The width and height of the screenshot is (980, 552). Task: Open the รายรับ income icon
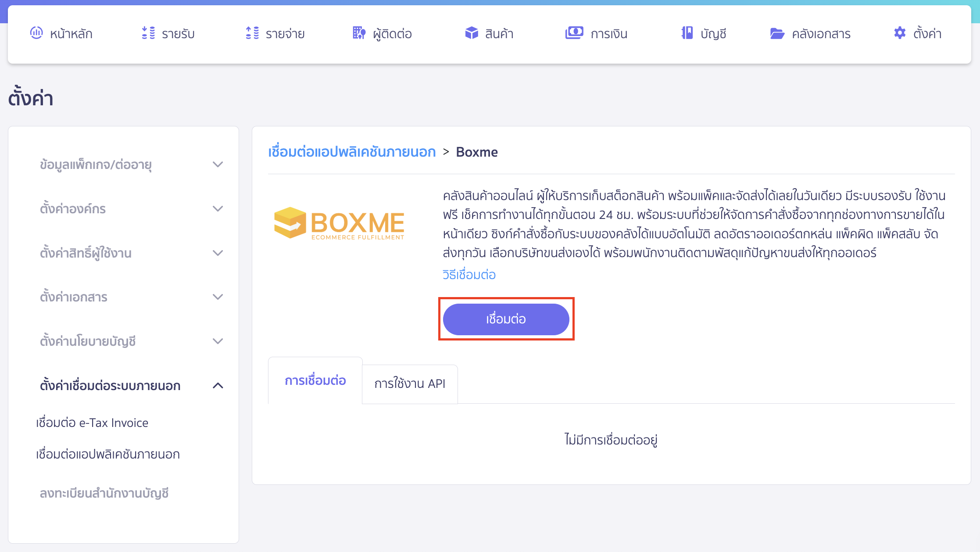149,33
